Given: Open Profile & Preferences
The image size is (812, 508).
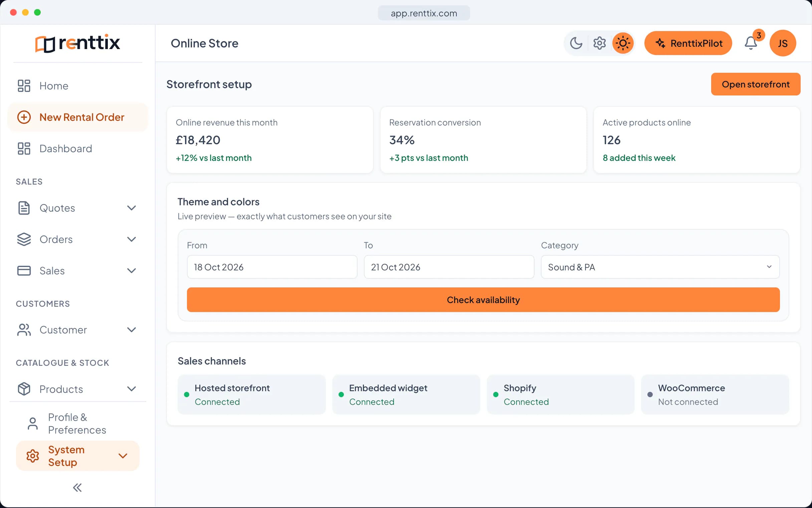Looking at the screenshot, I should [x=78, y=424].
